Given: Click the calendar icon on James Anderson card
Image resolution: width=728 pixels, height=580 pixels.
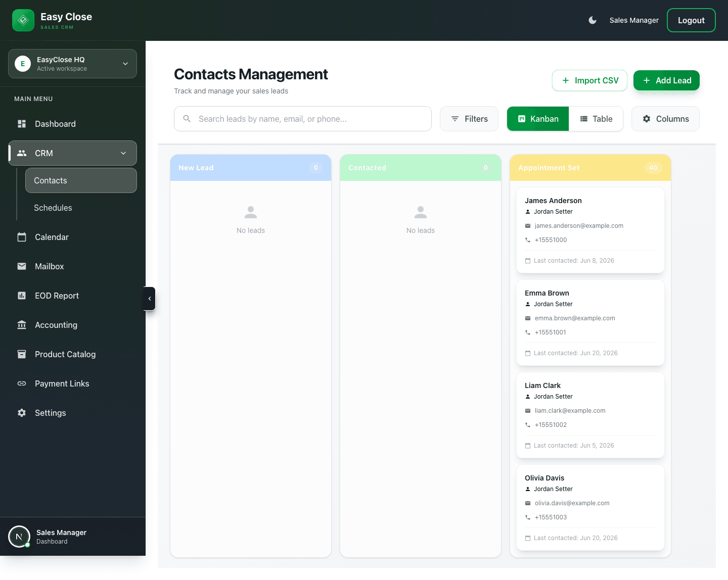Looking at the screenshot, I should [x=528, y=261].
